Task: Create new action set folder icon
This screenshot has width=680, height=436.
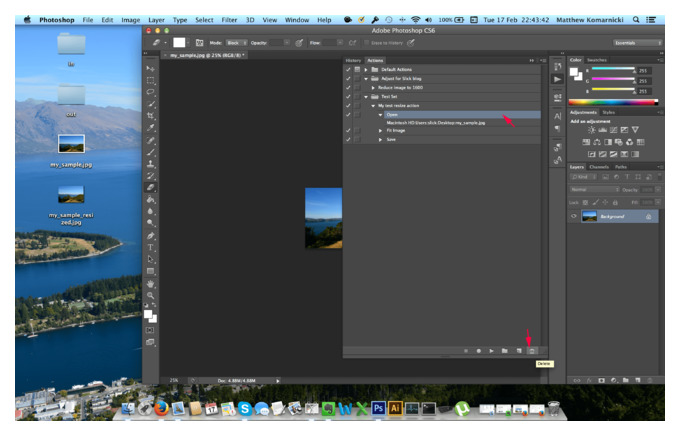Action: 505,351
